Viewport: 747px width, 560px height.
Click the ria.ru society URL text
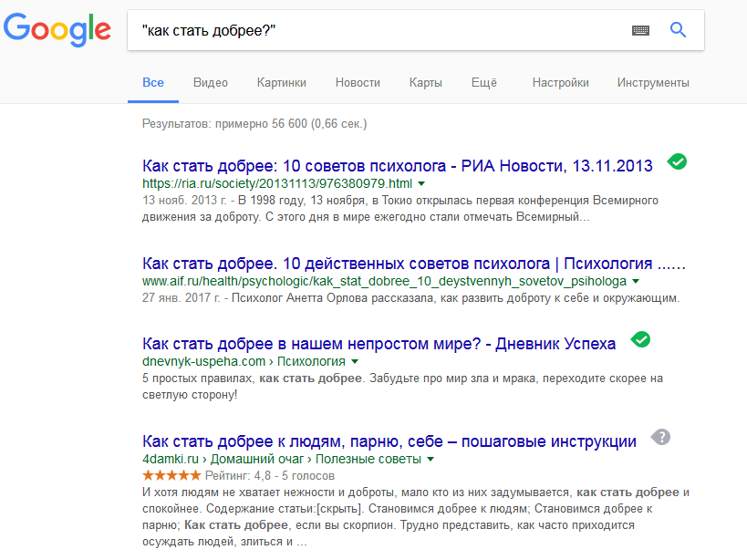277,183
